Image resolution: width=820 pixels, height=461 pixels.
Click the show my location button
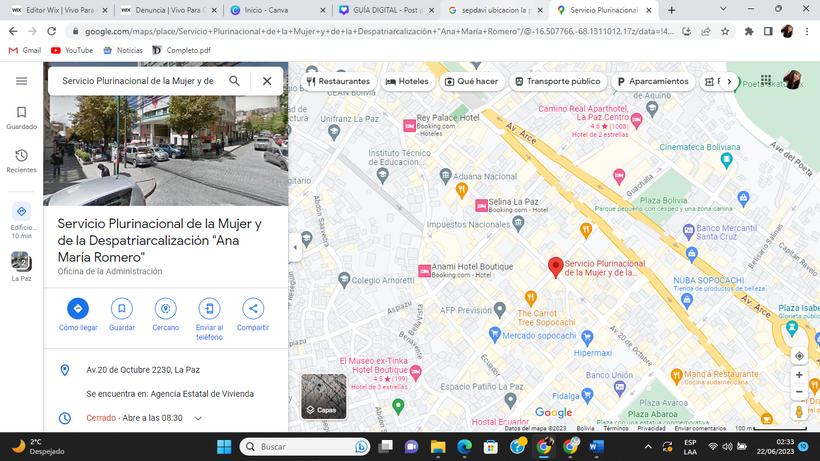799,356
